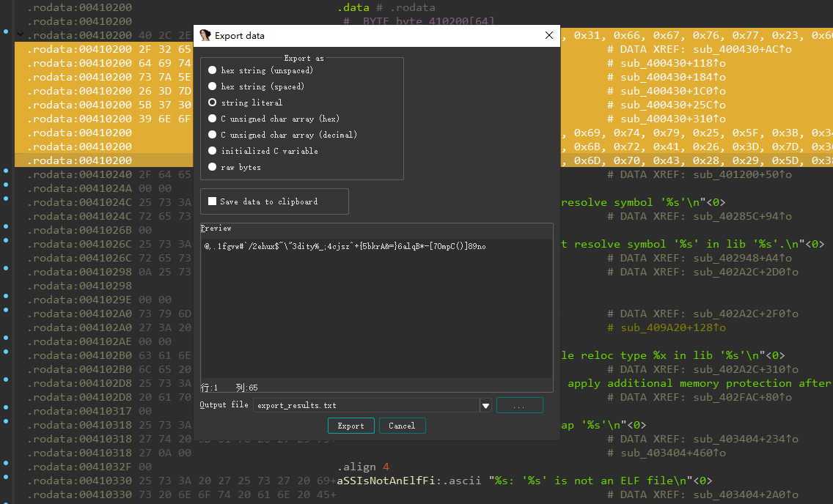833x504 pixels.
Task: Select address line .rodata:0041026B
Action: tap(80, 230)
